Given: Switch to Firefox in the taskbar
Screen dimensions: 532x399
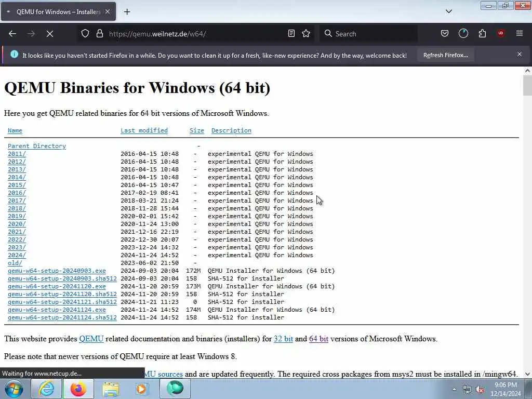Looking at the screenshot, I should [x=78, y=389].
